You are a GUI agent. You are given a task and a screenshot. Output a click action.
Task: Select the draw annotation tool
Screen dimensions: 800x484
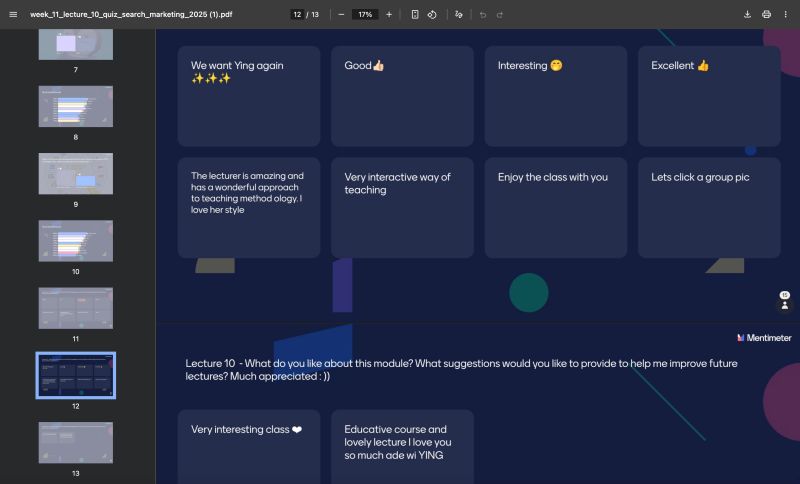[x=459, y=14]
